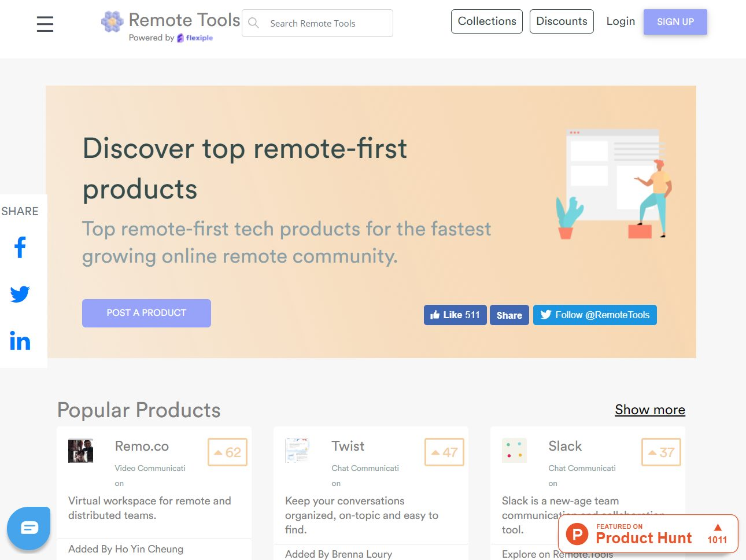Image resolution: width=746 pixels, height=560 pixels.
Task: Open the Slack product logo
Action: [x=514, y=451]
